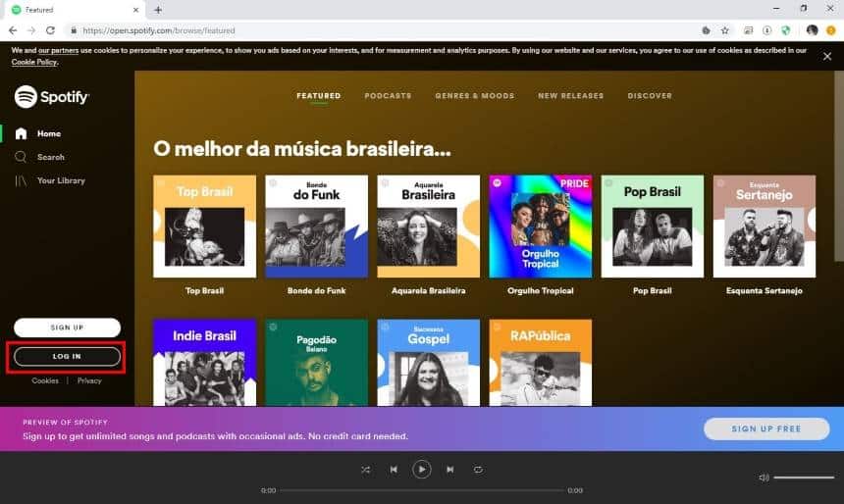Click the play button in the player bar
844x504 pixels.
click(421, 470)
